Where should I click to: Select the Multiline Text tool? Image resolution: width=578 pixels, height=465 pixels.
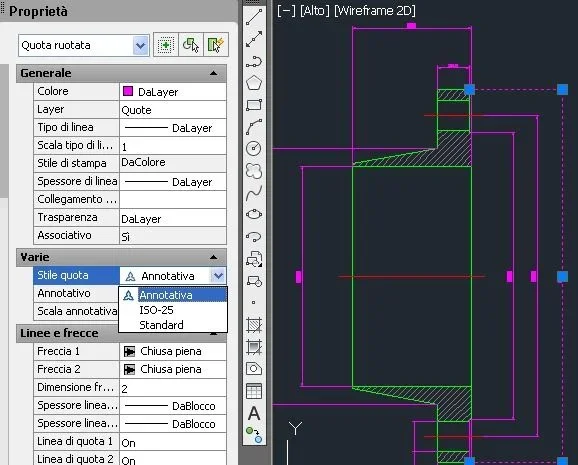click(254, 413)
